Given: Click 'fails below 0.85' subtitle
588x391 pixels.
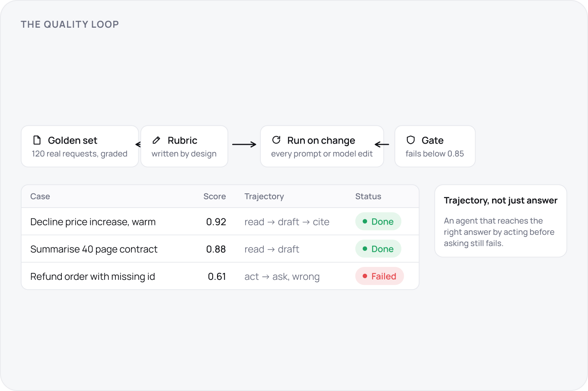Looking at the screenshot, I should pyautogui.click(x=435, y=154).
